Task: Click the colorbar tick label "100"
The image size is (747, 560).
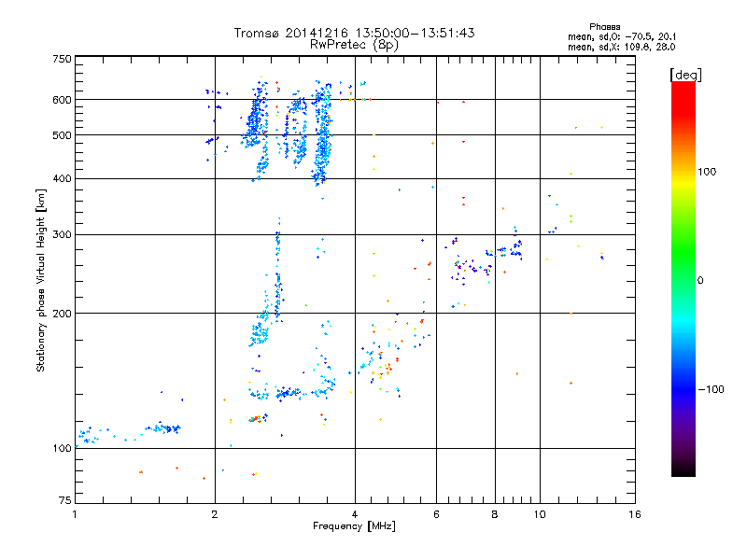Action: tap(707, 172)
